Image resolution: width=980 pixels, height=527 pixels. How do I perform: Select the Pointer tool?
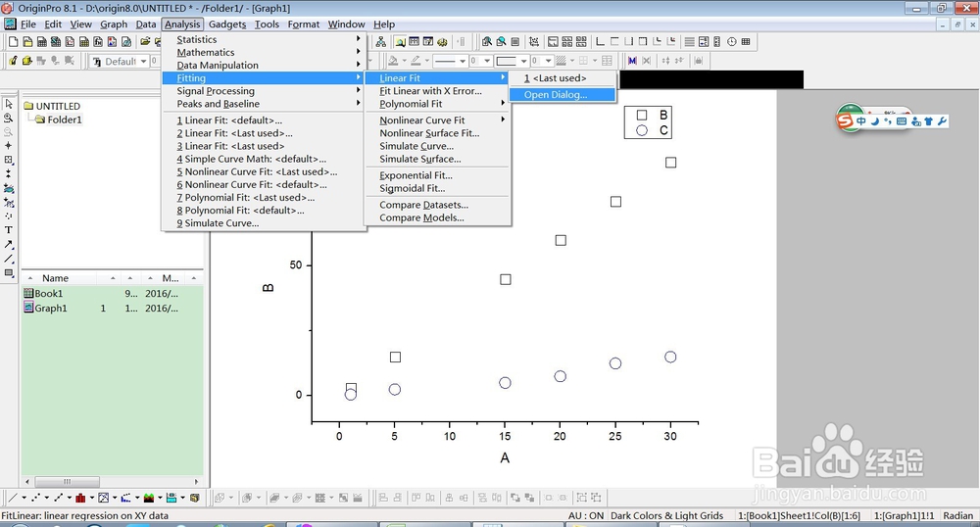[8, 104]
